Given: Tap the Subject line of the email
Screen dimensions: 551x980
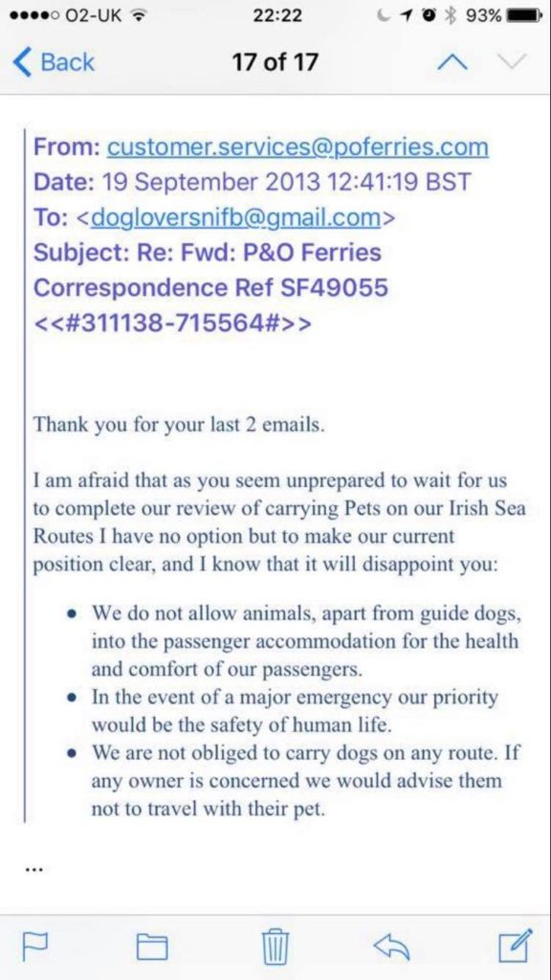Looking at the screenshot, I should (210, 288).
